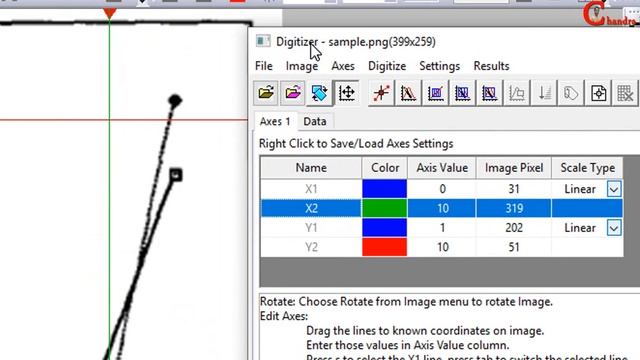The width and height of the screenshot is (640, 360).
Task: Expand the X1 Scale Type dropdown arrow
Action: pos(614,189)
